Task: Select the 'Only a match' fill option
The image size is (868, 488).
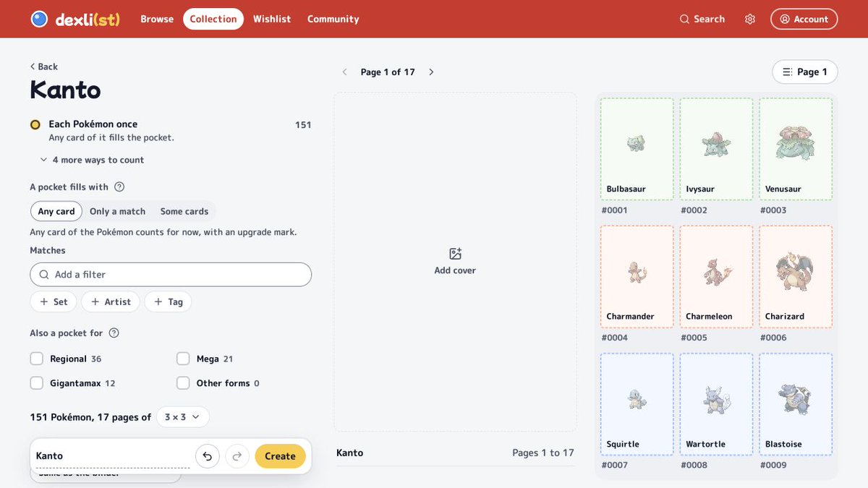Action: click(x=117, y=211)
